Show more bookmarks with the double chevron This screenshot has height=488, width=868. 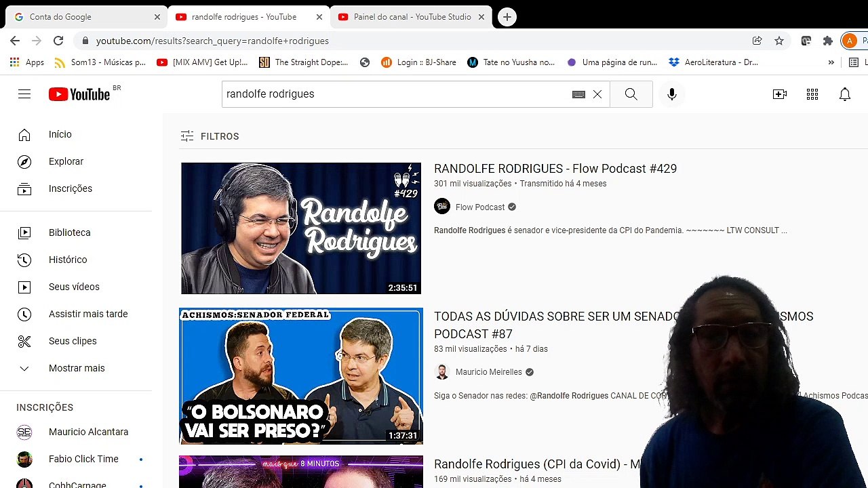831,62
